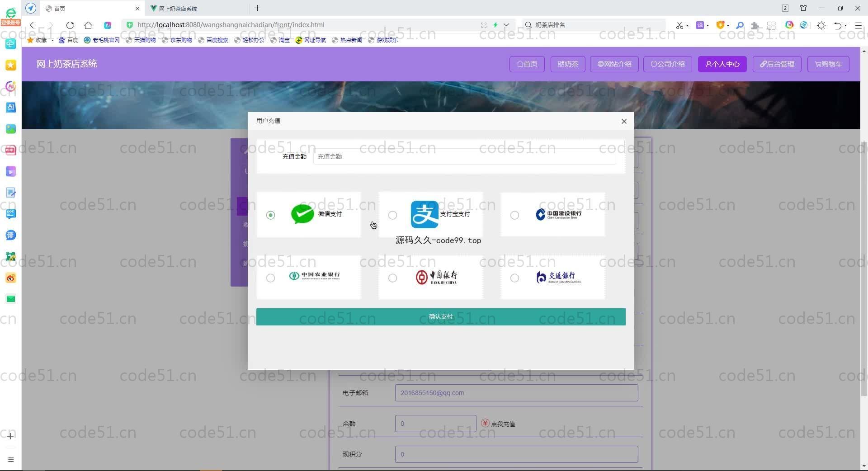The width and height of the screenshot is (868, 471).
Task: Click the Bank of China logo
Action: (x=436, y=277)
